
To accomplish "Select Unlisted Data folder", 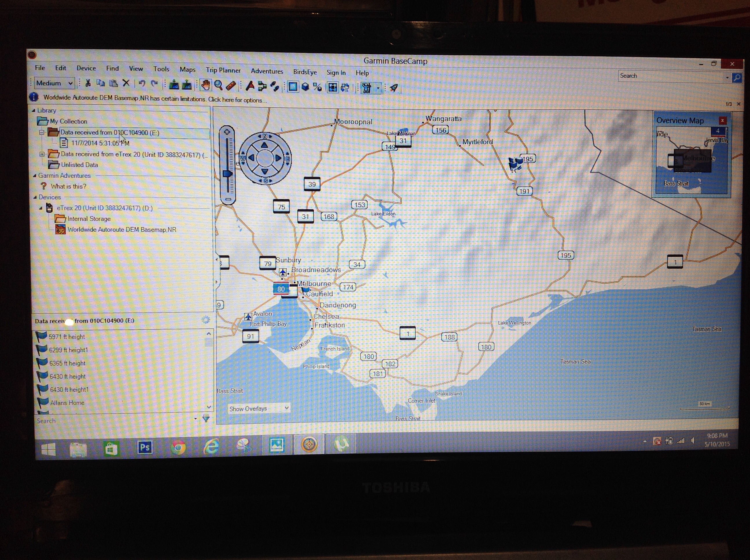I will click(x=79, y=165).
